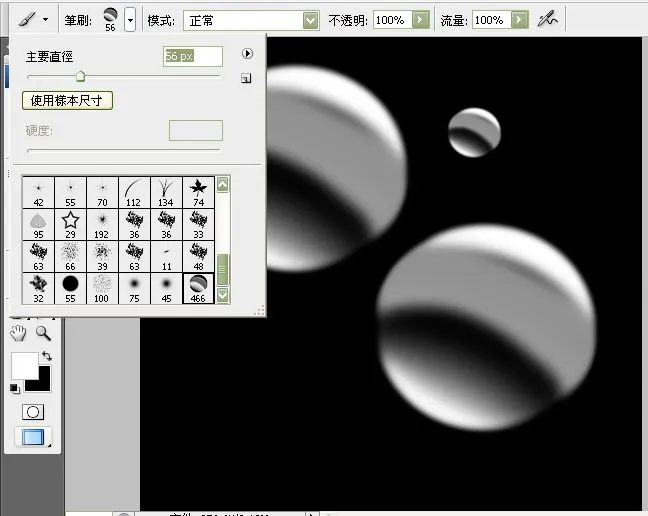
Task: Toggle the airbrush option icon
Action: click(548, 19)
